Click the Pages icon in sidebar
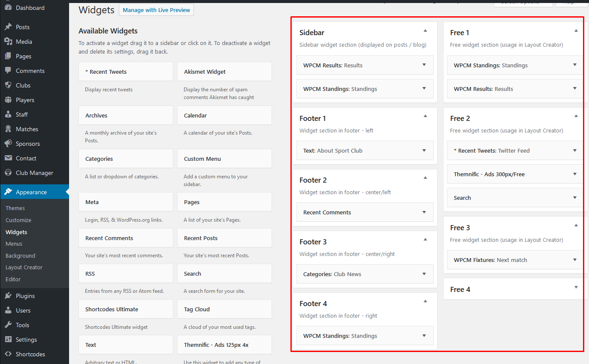Screen dimensions: 589x364 tap(8, 56)
